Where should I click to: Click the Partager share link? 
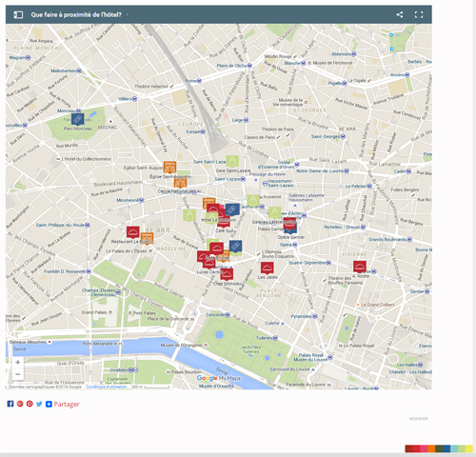[x=67, y=404]
